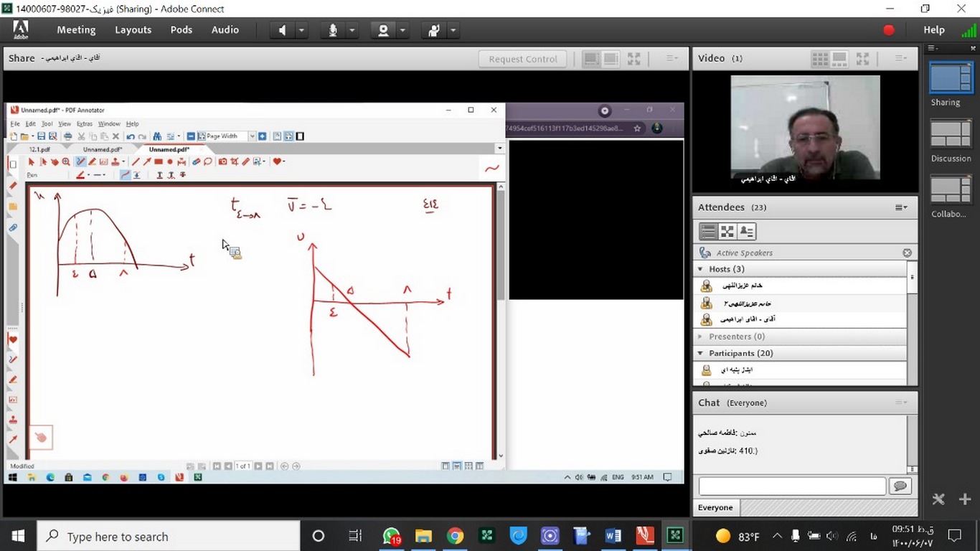980x551 pixels.
Task: Toggle the speaker audio icon
Action: click(x=282, y=30)
